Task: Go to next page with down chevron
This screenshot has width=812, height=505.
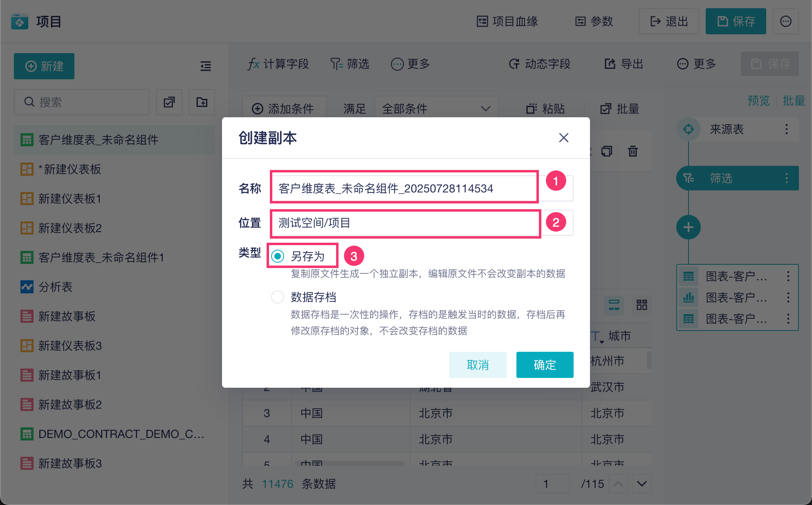Action: pos(642,484)
